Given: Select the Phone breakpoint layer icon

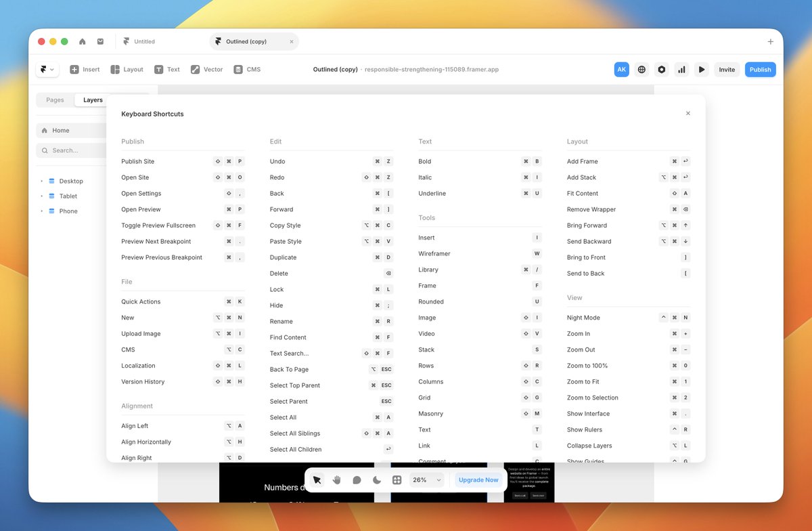Looking at the screenshot, I should coord(51,211).
